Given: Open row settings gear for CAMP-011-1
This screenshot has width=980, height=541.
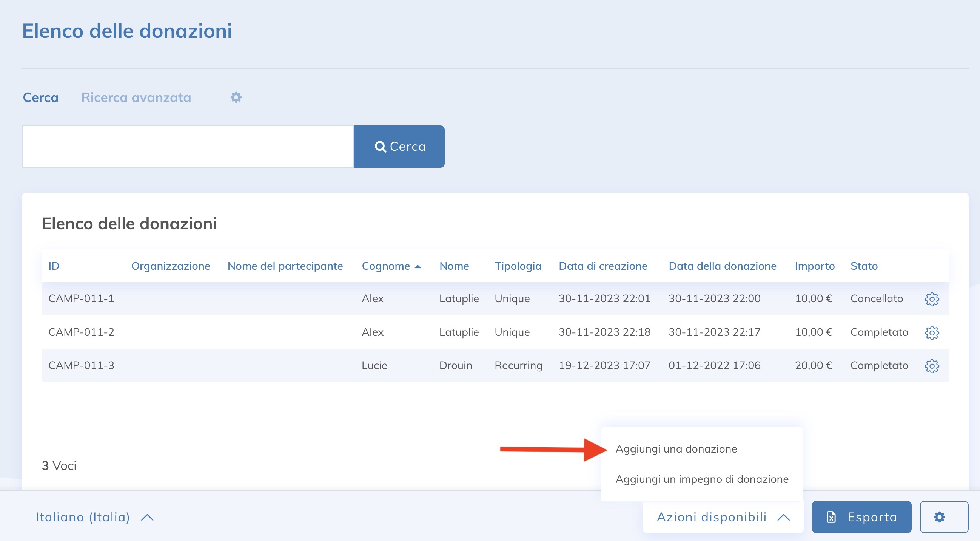Looking at the screenshot, I should [931, 299].
